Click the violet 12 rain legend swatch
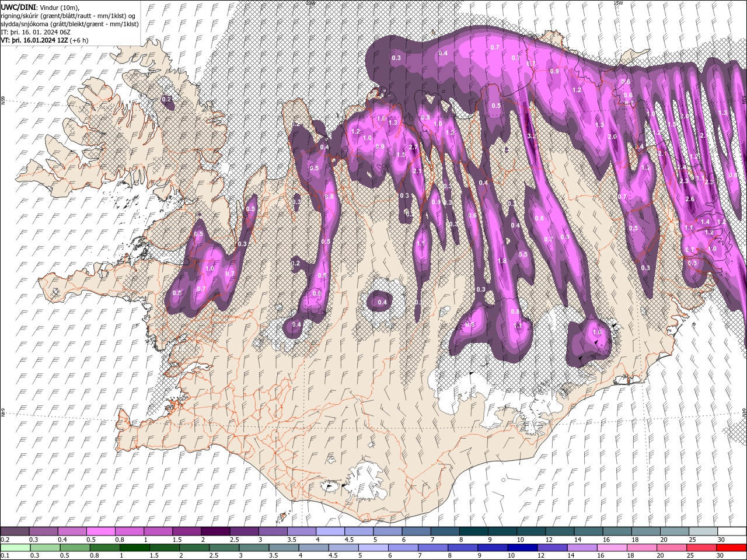The width and height of the screenshot is (747, 560). coord(552,548)
